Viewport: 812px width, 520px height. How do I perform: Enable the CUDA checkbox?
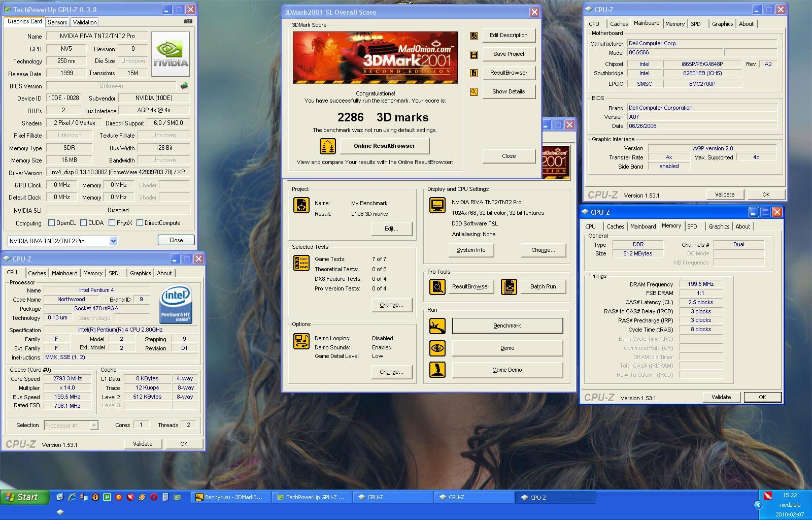(83, 223)
